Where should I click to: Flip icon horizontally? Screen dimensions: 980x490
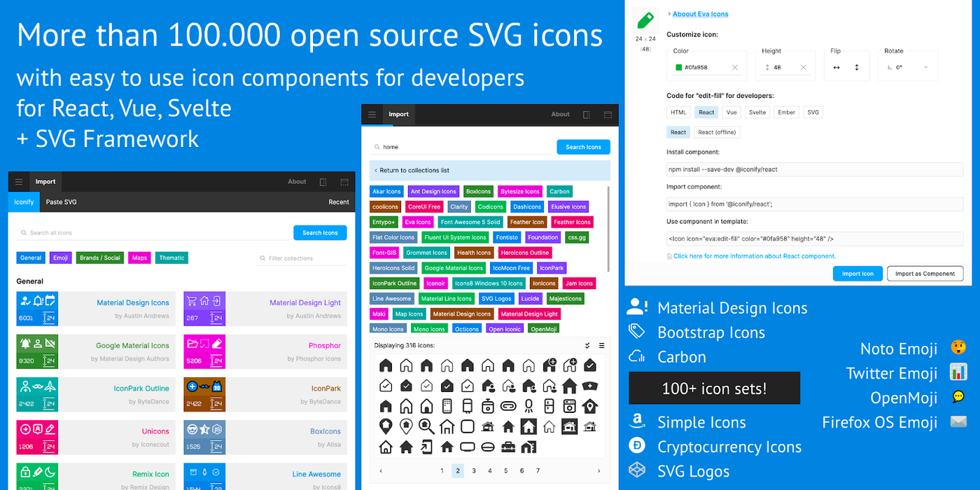coord(836,68)
